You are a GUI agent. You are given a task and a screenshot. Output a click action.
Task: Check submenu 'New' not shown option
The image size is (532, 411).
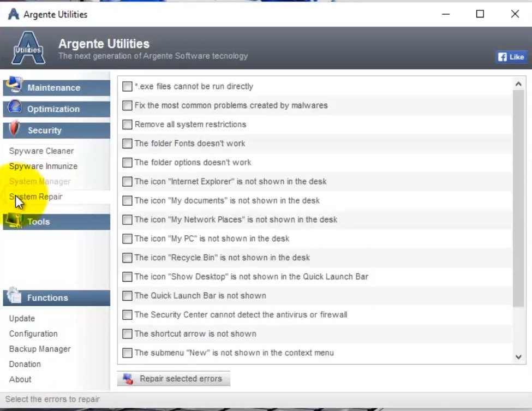(x=127, y=353)
